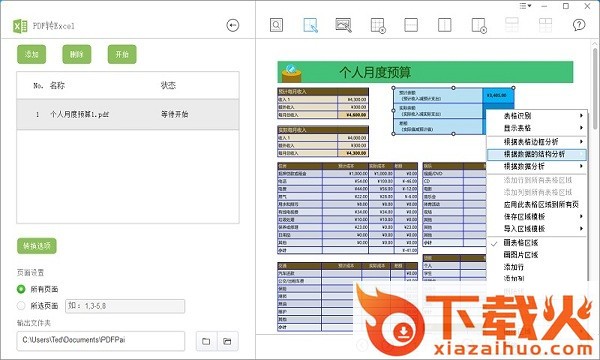This screenshot has height=360, width=600.
Task: Expand the 表格识别 submenu arrow
Action: [x=581, y=116]
